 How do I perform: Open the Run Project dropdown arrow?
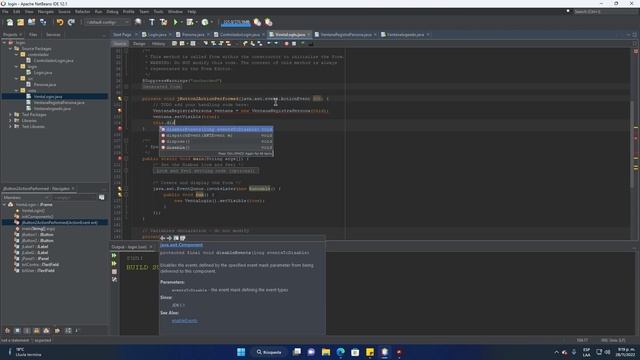(182, 22)
